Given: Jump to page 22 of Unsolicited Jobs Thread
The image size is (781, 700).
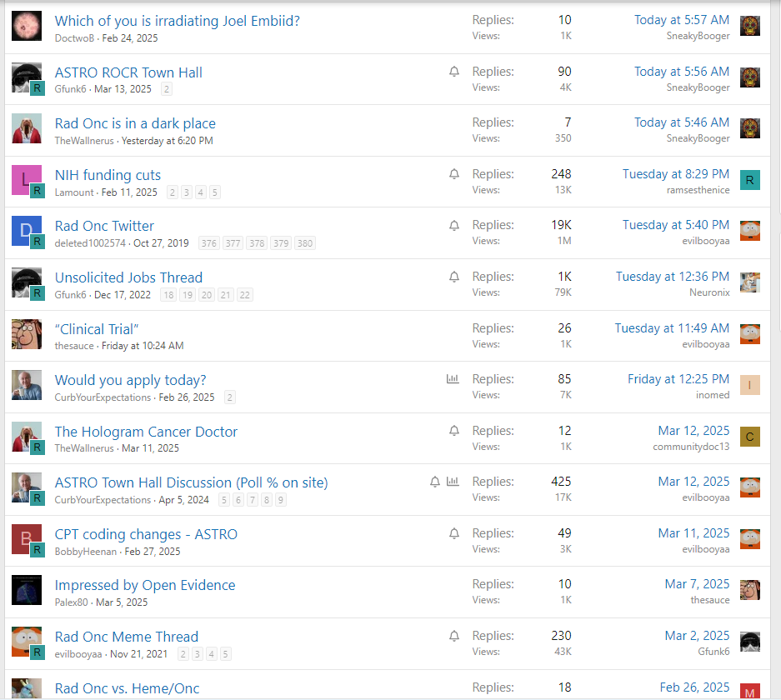Looking at the screenshot, I should [244, 295].
